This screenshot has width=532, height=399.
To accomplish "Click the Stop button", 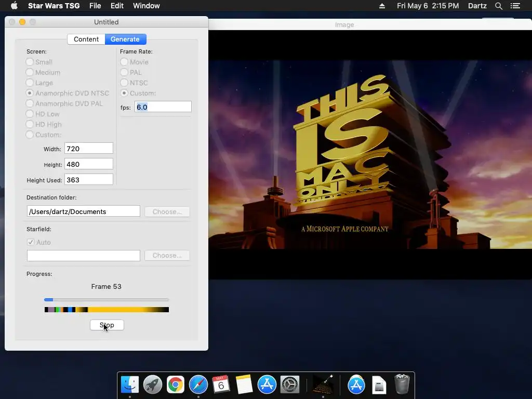I will click(x=107, y=325).
